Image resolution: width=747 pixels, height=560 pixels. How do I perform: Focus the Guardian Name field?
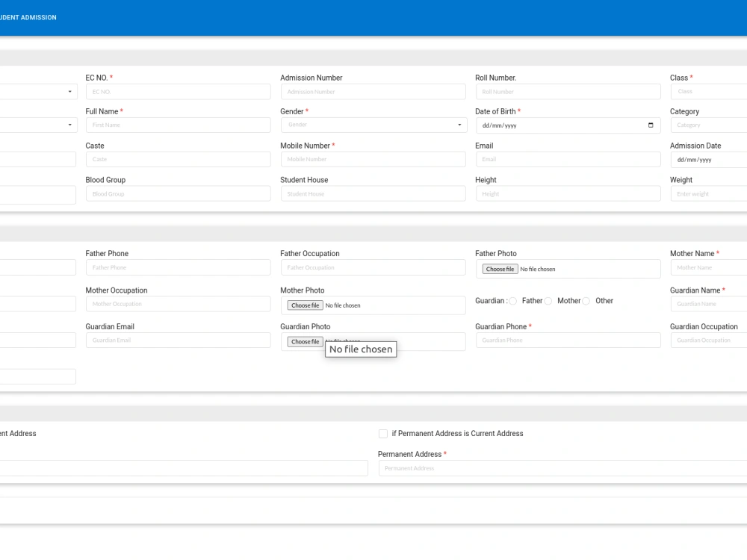click(x=709, y=303)
